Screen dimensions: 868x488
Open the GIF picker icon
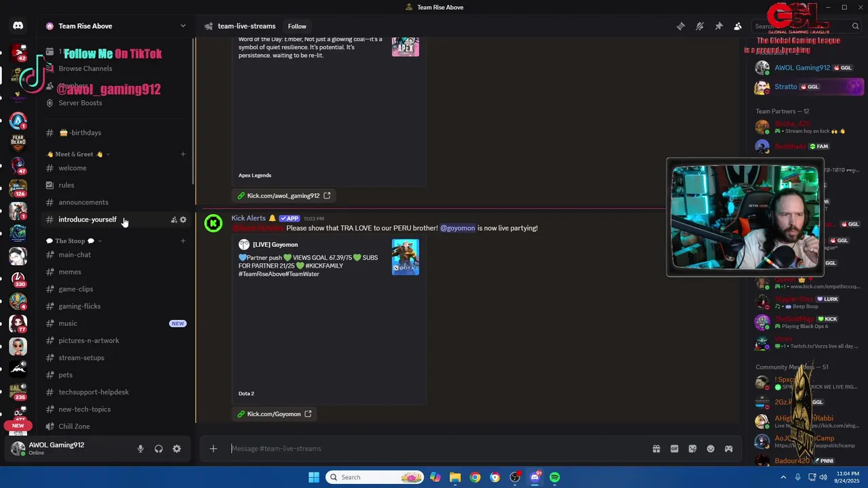pos(674,449)
